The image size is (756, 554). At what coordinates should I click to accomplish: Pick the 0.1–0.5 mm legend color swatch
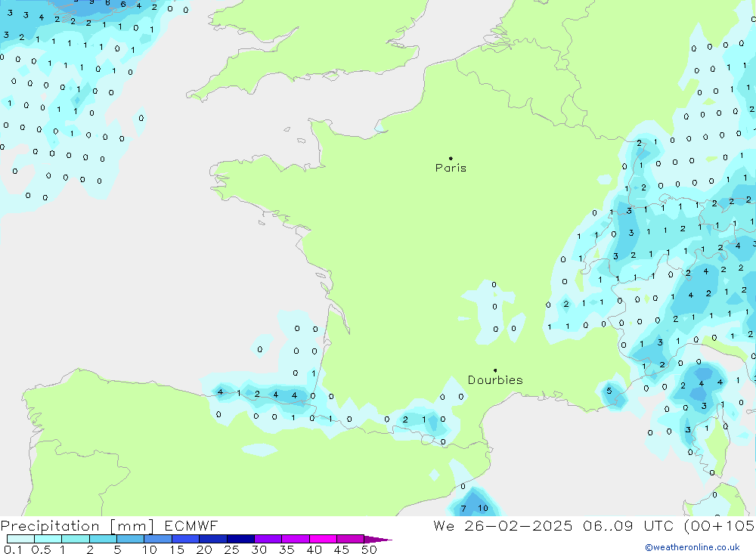pos(20,539)
